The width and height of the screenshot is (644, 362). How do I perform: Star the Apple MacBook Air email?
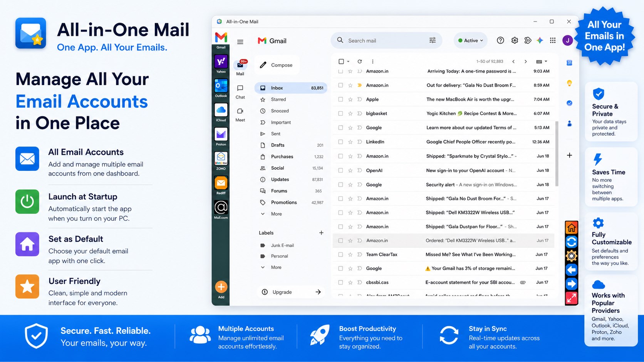(x=350, y=99)
